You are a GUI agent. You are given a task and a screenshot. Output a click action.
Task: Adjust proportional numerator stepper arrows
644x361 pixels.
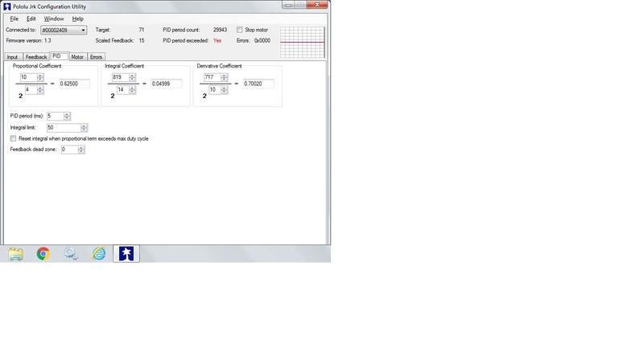point(40,77)
